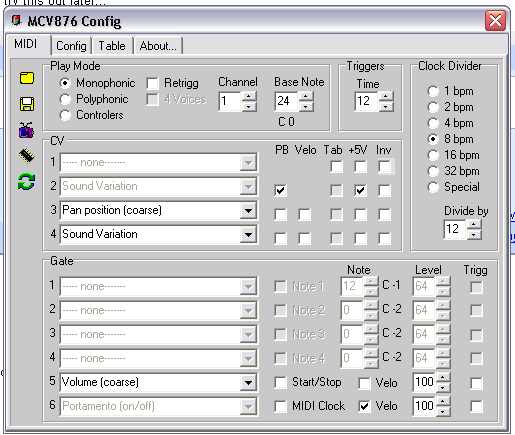Click the MCV876 Config title bar icon
Viewport: 515px width, 435px height.
16,20
